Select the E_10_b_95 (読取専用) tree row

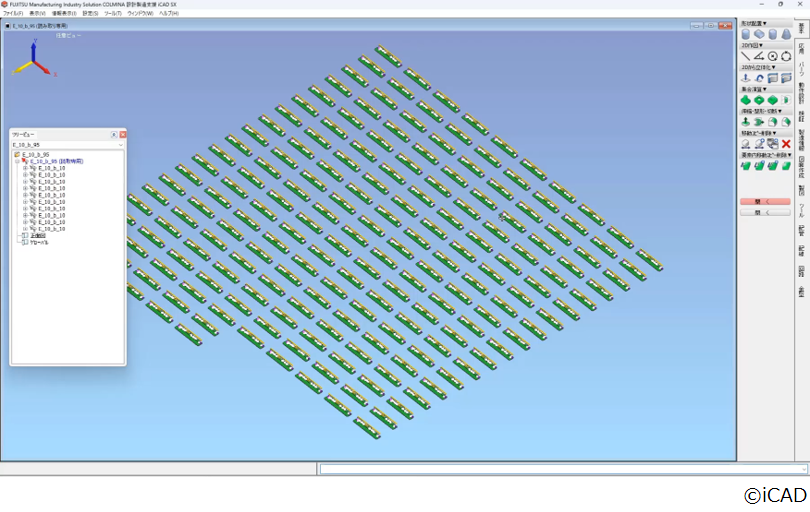coord(57,161)
